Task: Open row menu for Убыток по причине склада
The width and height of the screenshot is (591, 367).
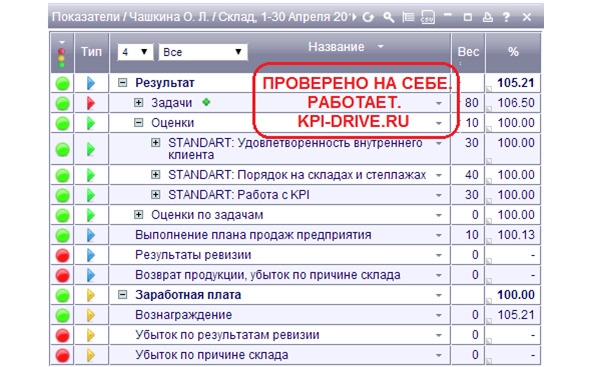Action: [x=439, y=355]
